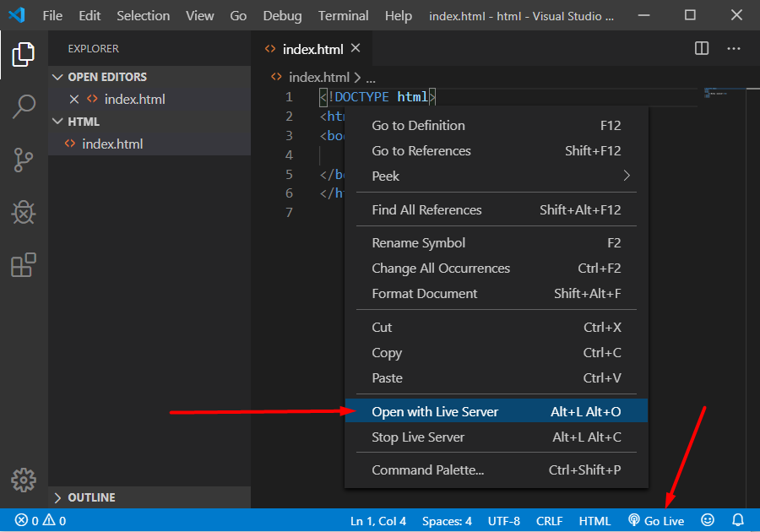Open the Debug menu

click(282, 16)
